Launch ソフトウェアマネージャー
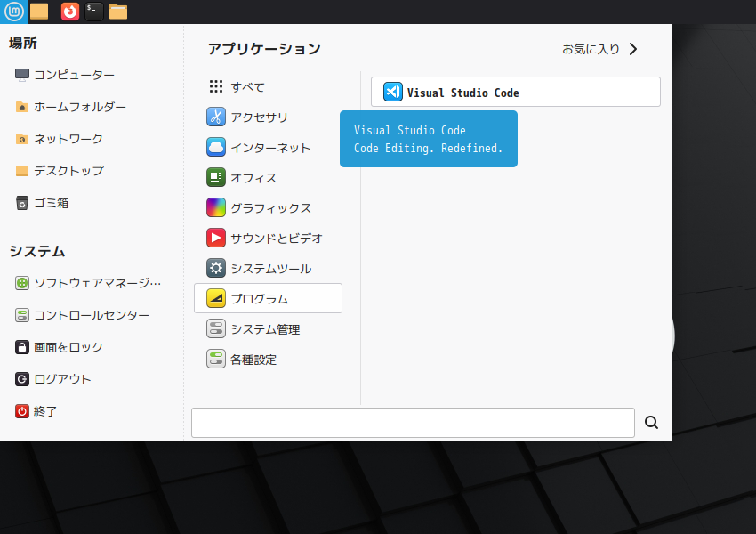756x534 pixels. (88, 283)
